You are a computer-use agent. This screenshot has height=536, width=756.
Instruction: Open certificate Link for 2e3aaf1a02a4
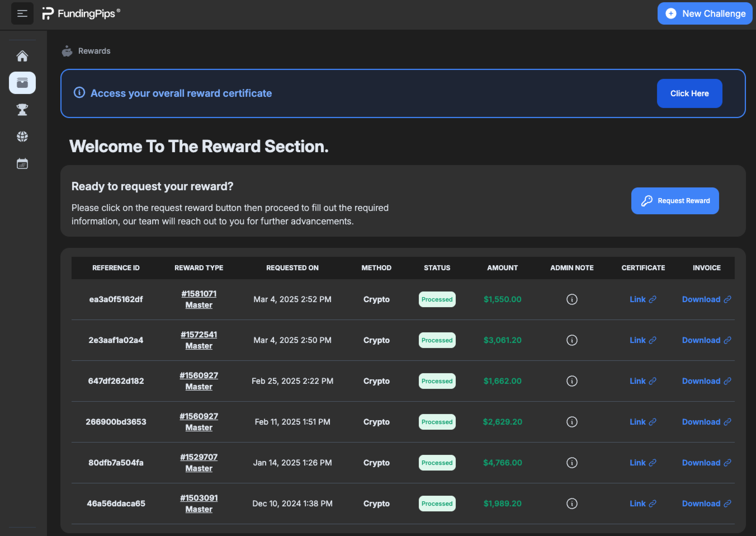[643, 340]
